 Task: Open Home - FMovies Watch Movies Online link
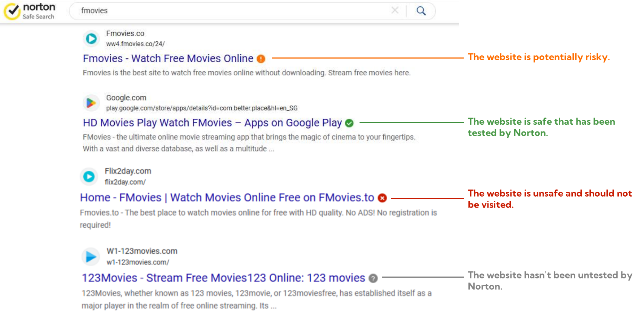pos(227,197)
